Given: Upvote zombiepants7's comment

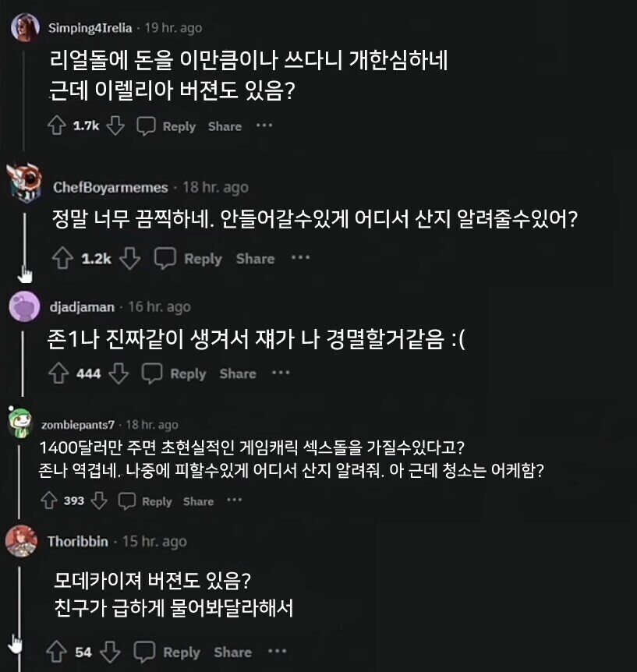Looking at the screenshot, I should (x=48, y=501).
